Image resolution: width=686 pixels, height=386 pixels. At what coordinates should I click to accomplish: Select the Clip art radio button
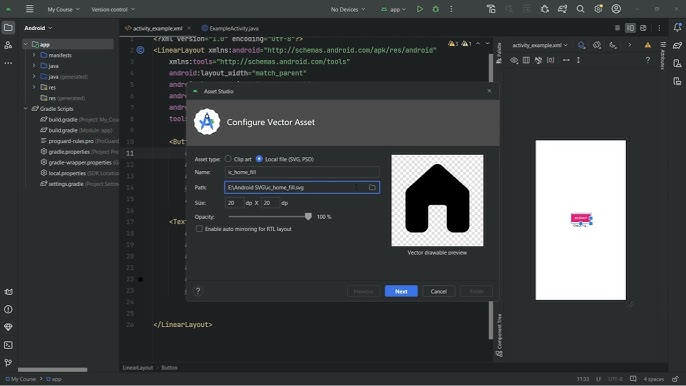click(228, 159)
